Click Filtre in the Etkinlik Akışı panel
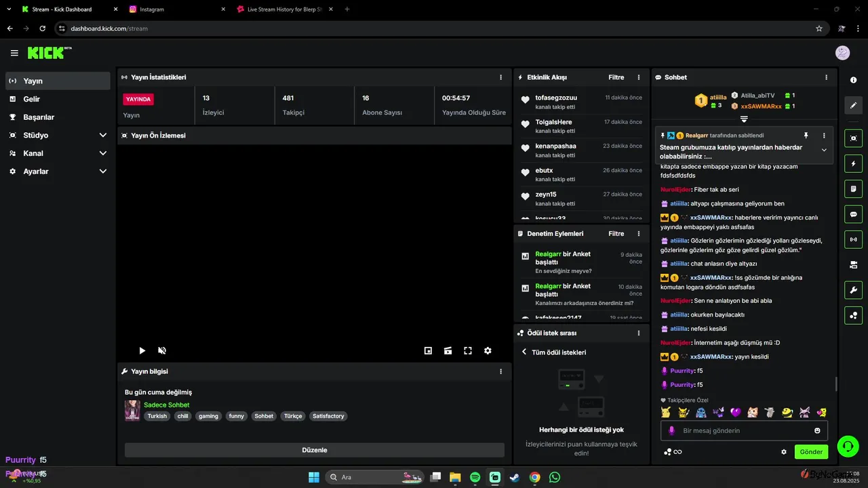868x488 pixels. click(x=616, y=77)
